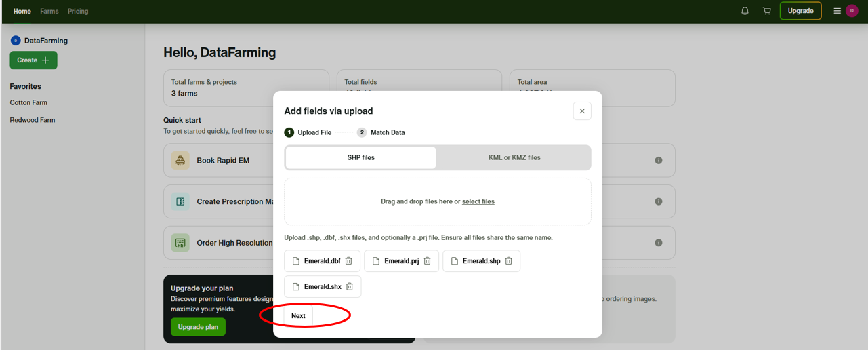Screen dimensions: 868x350
Task: Click Next in upload dialog
Action: 298,316
